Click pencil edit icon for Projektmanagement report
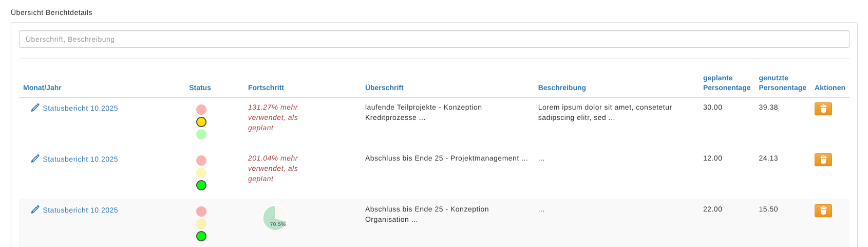This screenshot has width=868, height=247. pos(35,158)
